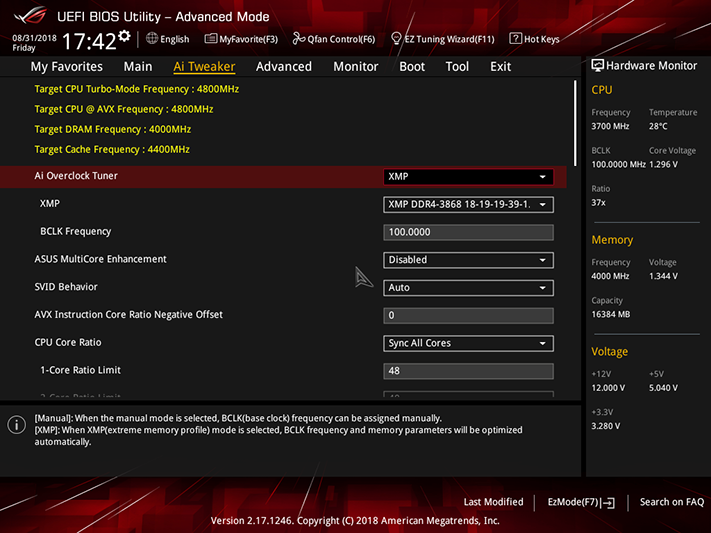Viewport: 711px width, 533px height.
Task: Click Core Voltage value 1.296 V
Action: 663,164
